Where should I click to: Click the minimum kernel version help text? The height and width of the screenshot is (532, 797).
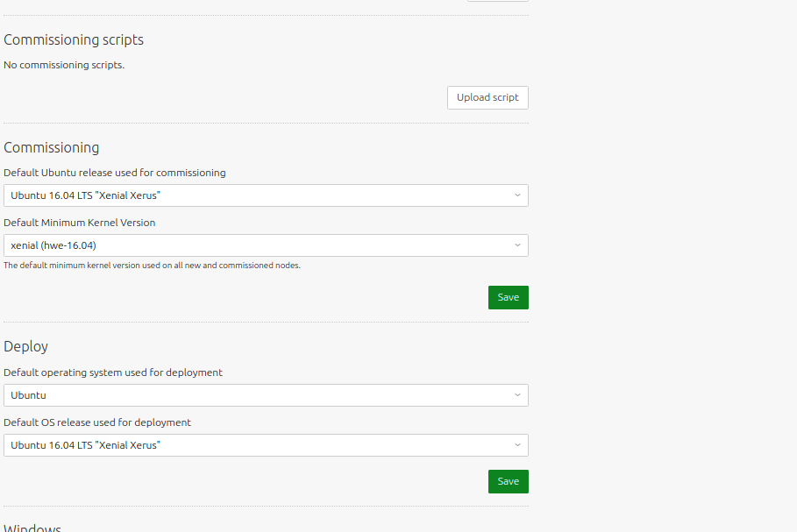[152, 266]
